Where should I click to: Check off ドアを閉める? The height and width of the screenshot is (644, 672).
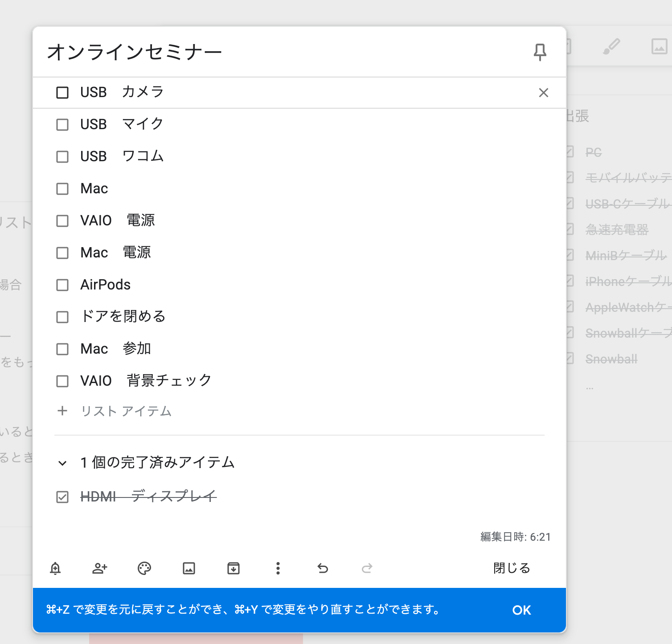point(62,317)
